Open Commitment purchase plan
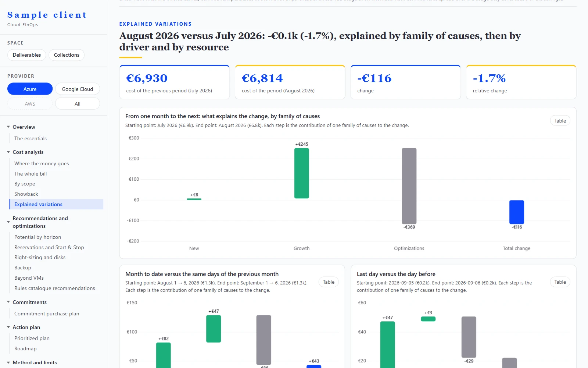This screenshot has width=588, height=368. (47, 314)
